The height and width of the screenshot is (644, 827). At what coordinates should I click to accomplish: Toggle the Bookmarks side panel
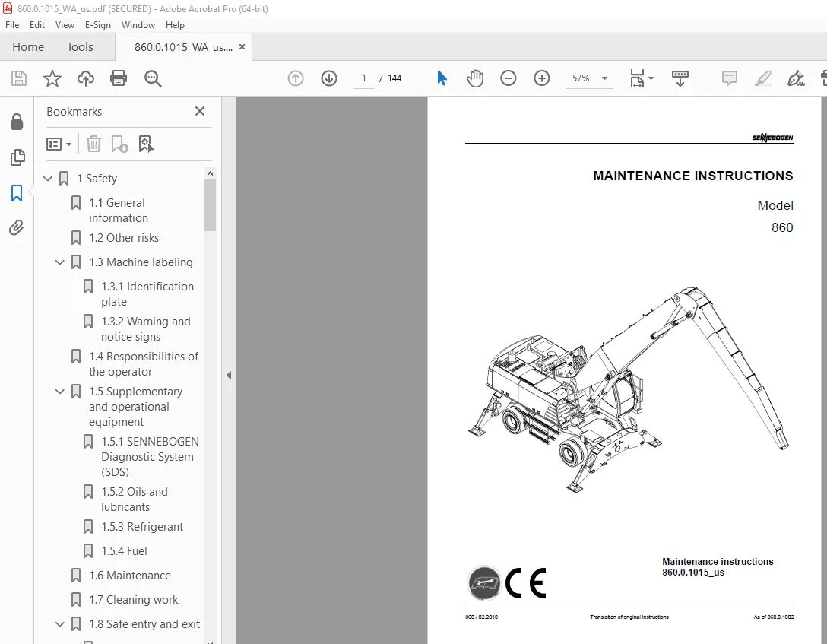(17, 193)
